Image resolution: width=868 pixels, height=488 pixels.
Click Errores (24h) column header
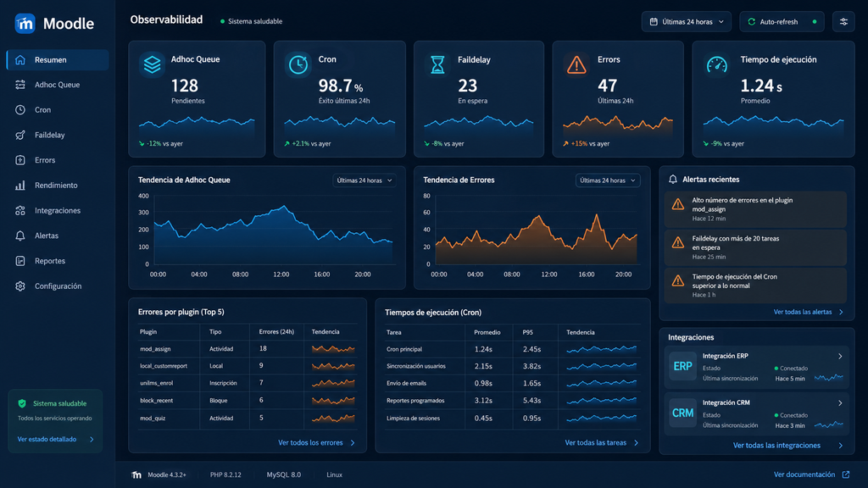[277, 332]
